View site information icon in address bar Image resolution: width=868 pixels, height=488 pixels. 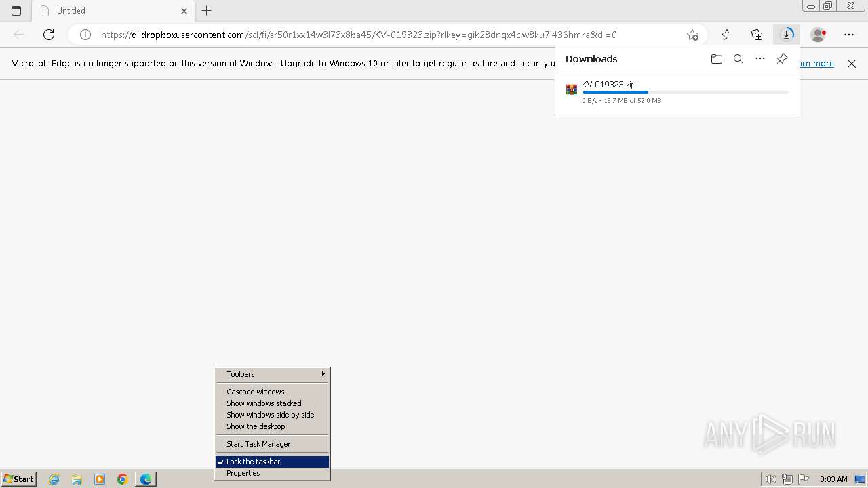coord(85,35)
